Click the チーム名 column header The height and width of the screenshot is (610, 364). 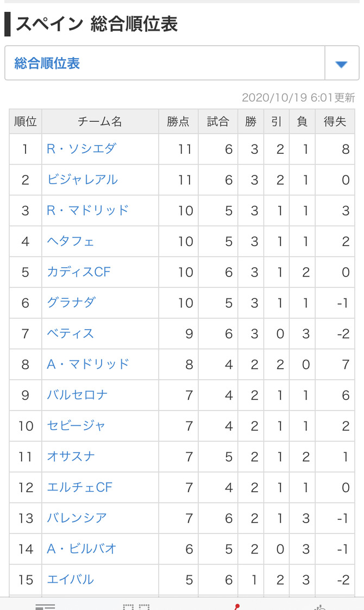100,121
